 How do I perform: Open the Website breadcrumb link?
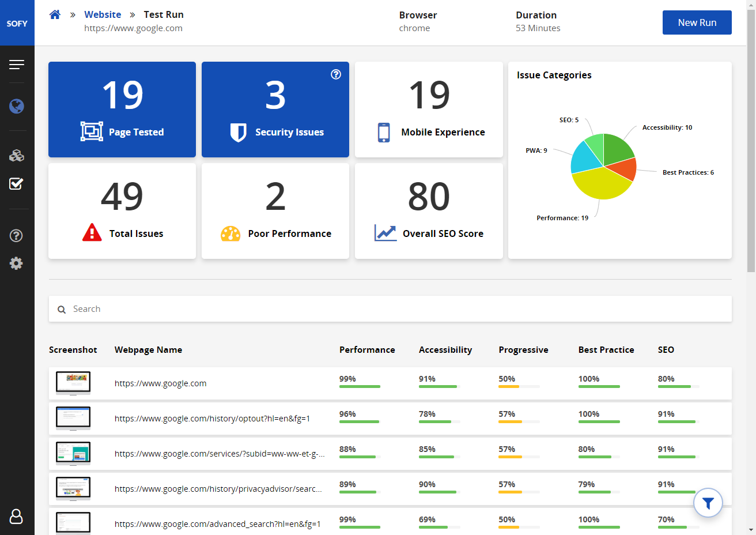103,14
